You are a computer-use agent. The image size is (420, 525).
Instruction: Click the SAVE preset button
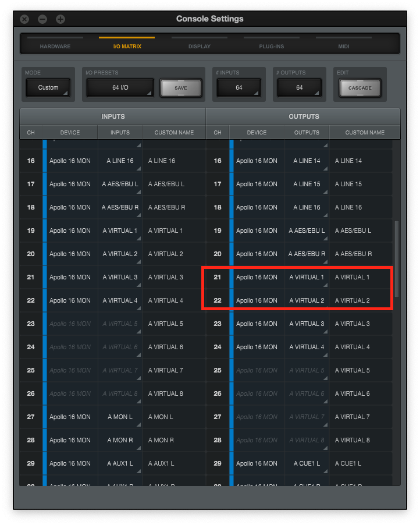pyautogui.click(x=181, y=88)
